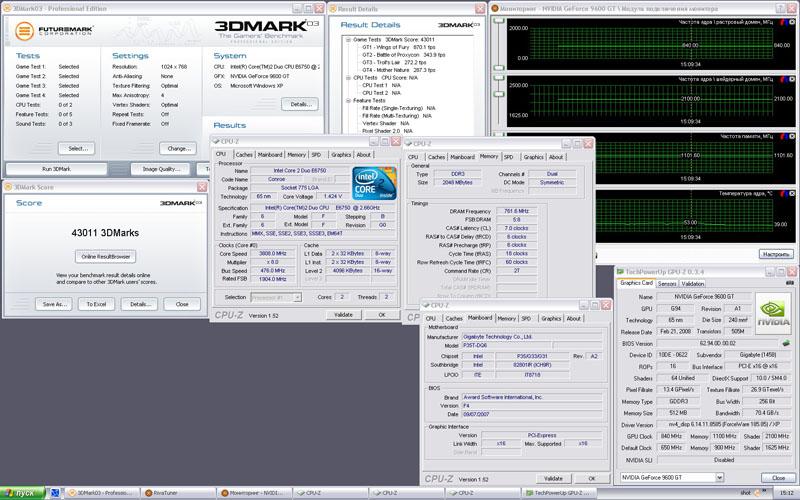The width and height of the screenshot is (800, 500).
Task: Click OK in CPU-Z mainboard window
Action: click(x=592, y=479)
